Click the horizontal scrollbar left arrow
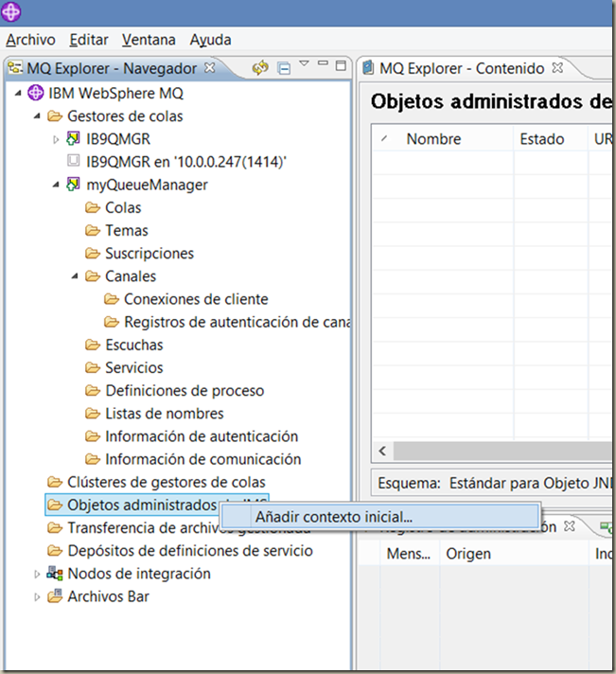Screen dimensions: 616x674 click(x=382, y=451)
